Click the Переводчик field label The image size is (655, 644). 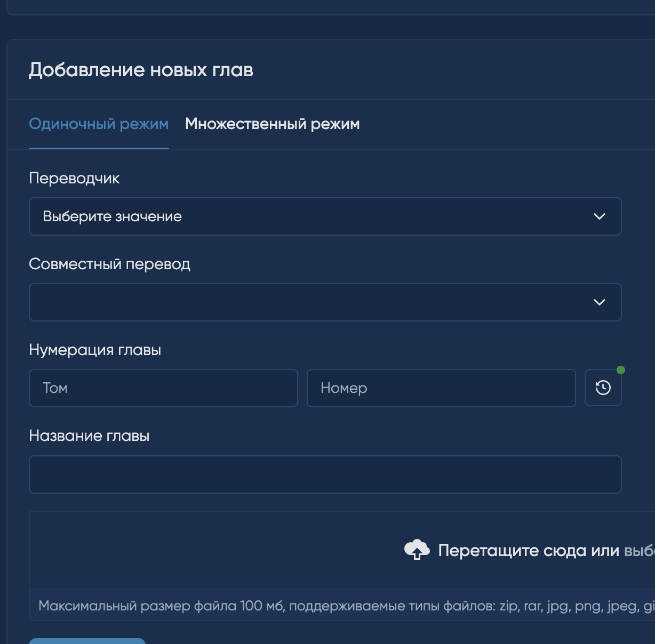[x=74, y=178]
